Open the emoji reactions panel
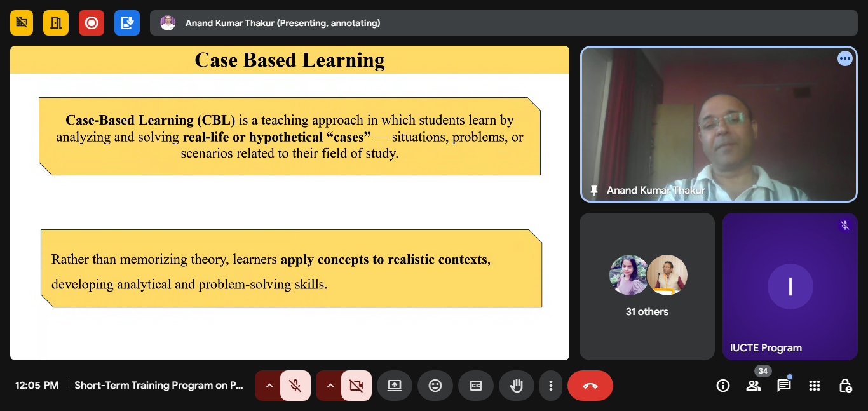 coord(435,386)
